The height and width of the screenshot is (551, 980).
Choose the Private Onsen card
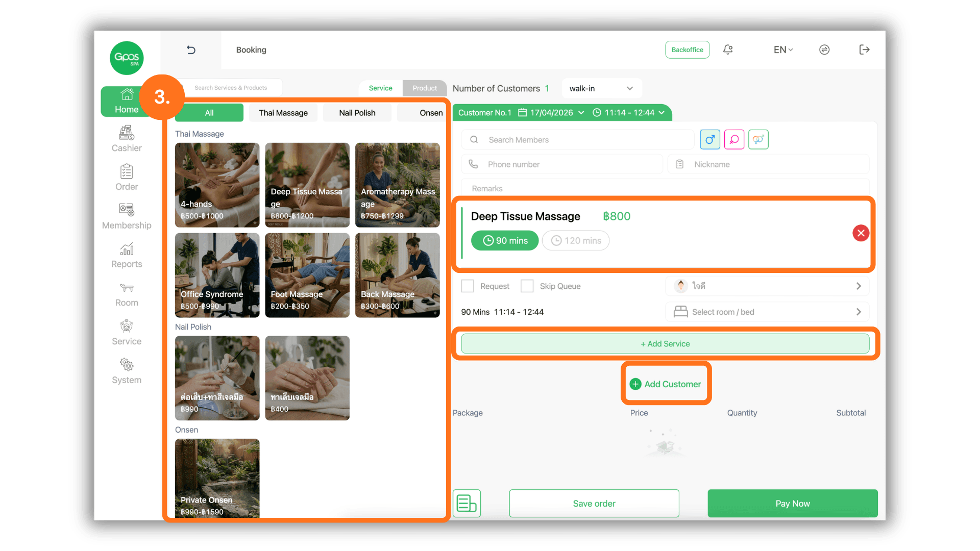(x=217, y=478)
